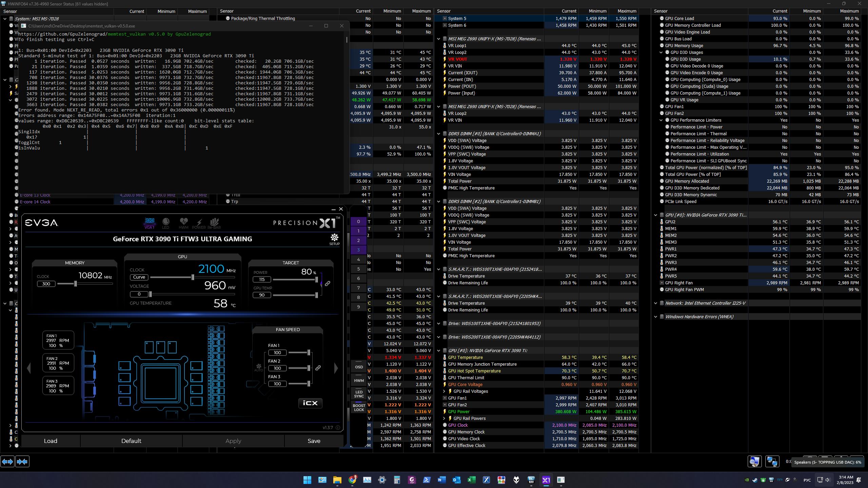868x488 pixels.
Task: Click the "GPU Hot Spot Temperature" sensor row
Action: click(x=536, y=371)
